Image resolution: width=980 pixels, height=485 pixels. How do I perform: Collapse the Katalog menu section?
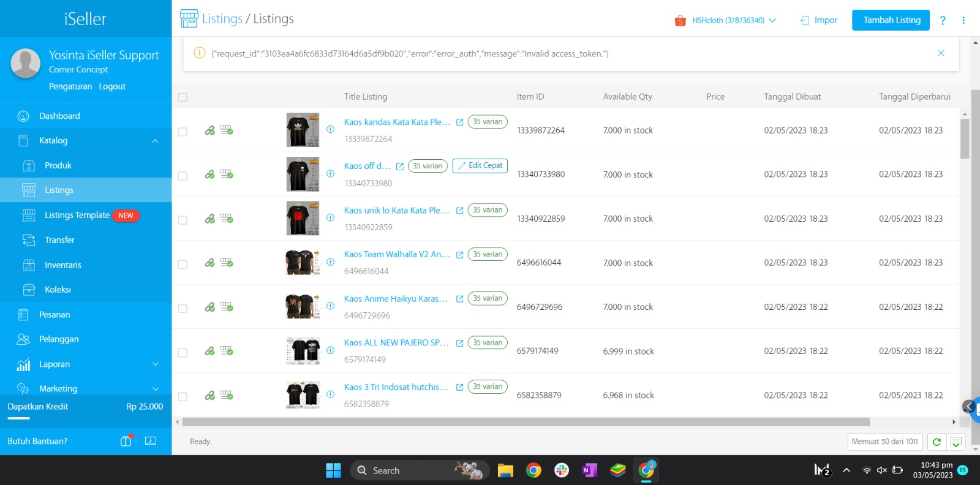pos(155,141)
